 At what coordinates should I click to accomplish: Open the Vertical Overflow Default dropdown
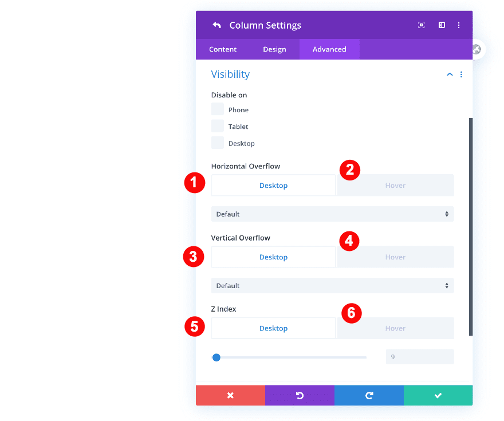coord(332,286)
